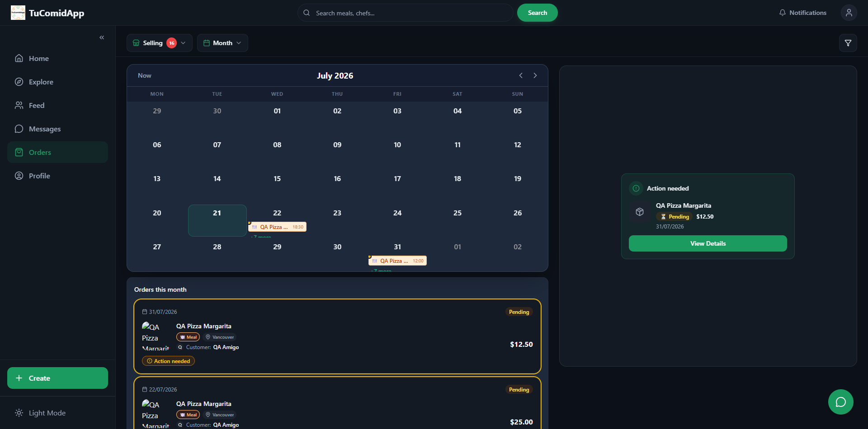
Task: Select calendar day 15
Action: coord(277,179)
